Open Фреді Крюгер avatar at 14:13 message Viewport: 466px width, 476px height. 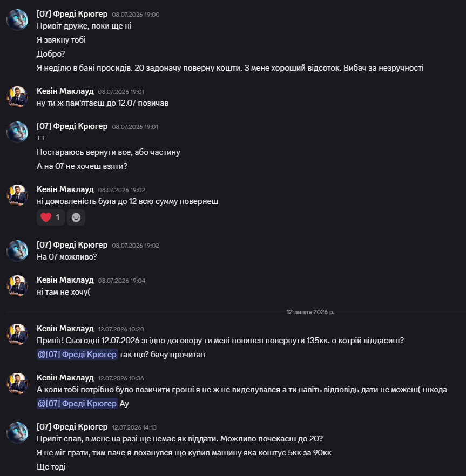pyautogui.click(x=17, y=433)
